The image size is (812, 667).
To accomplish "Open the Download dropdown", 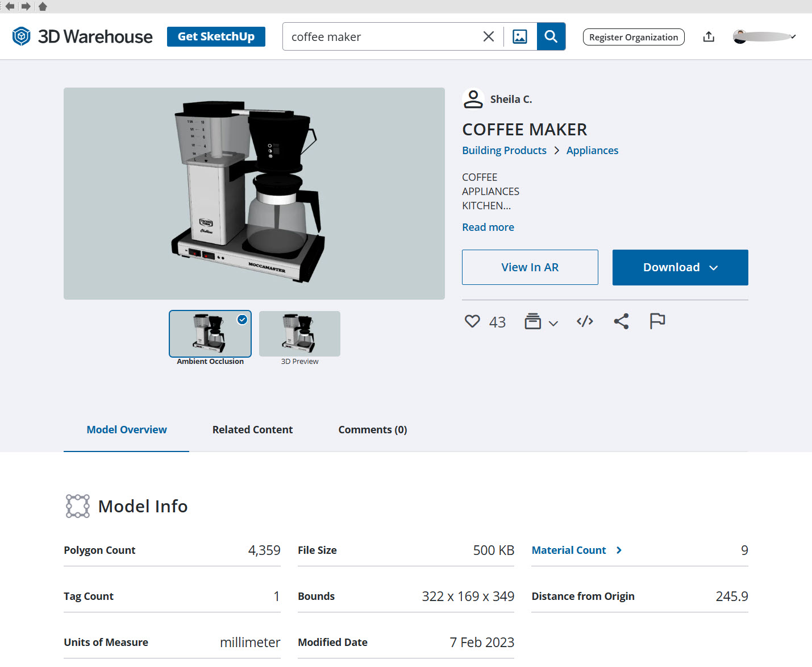I will click(680, 267).
